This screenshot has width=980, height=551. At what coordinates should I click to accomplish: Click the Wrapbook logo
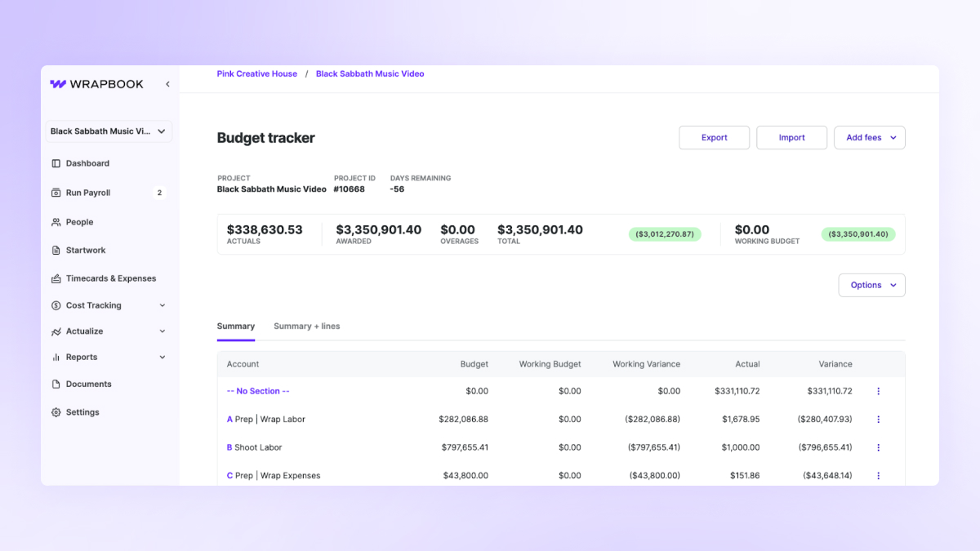pyautogui.click(x=96, y=84)
